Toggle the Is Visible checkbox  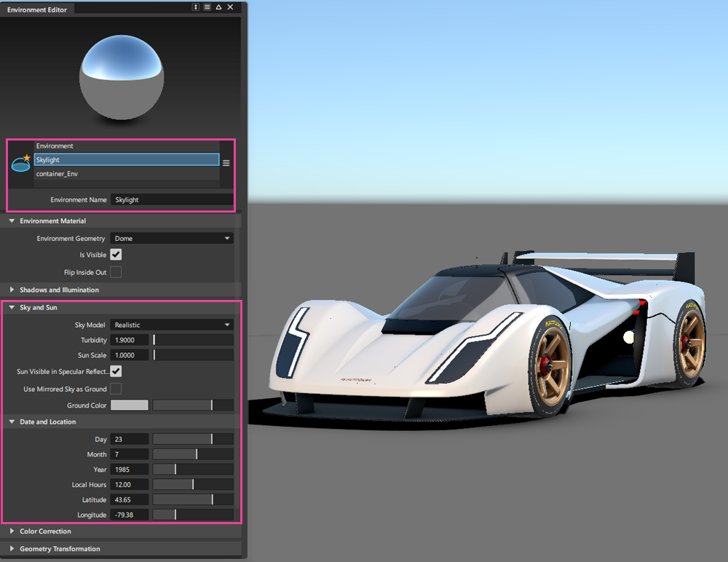(x=115, y=254)
